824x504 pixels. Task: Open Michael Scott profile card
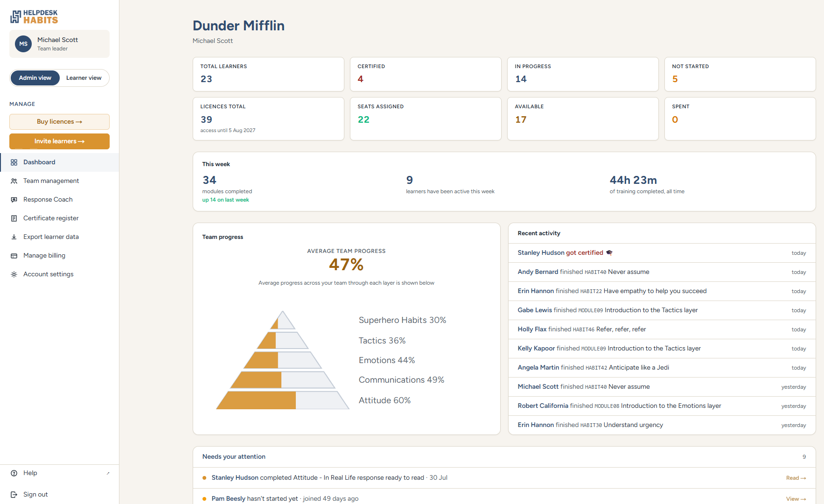pos(59,44)
